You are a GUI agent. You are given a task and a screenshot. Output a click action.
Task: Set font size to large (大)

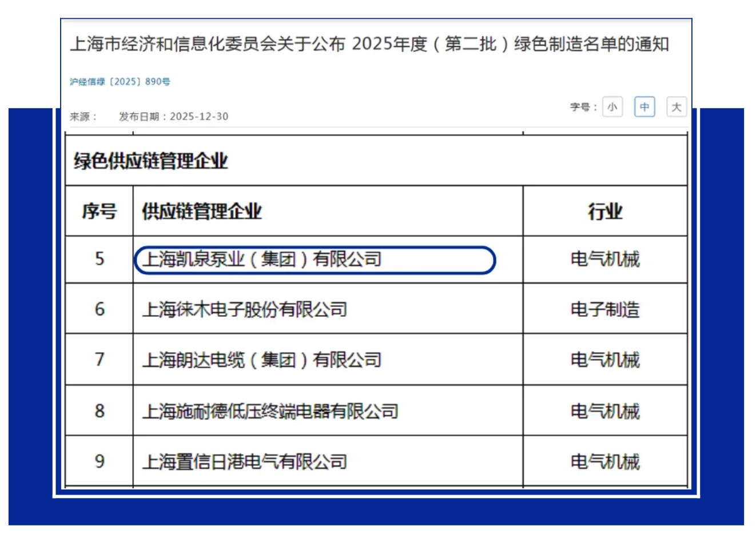pos(676,107)
